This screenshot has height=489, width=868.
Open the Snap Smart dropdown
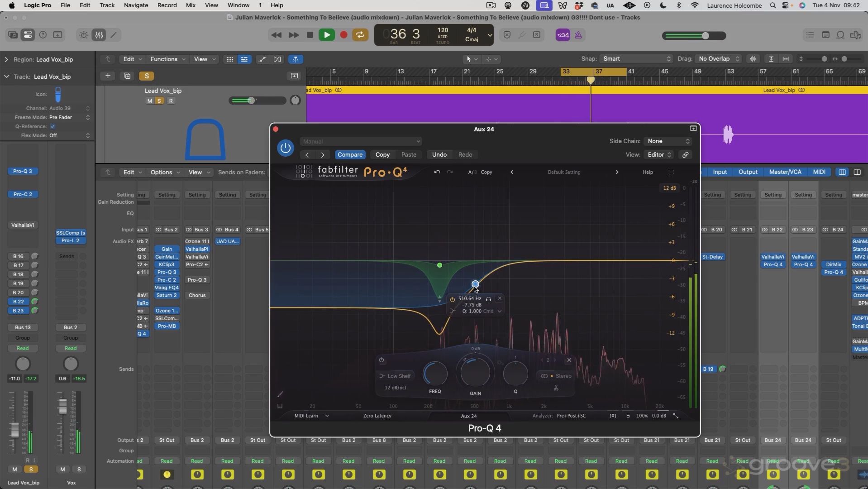tap(636, 59)
